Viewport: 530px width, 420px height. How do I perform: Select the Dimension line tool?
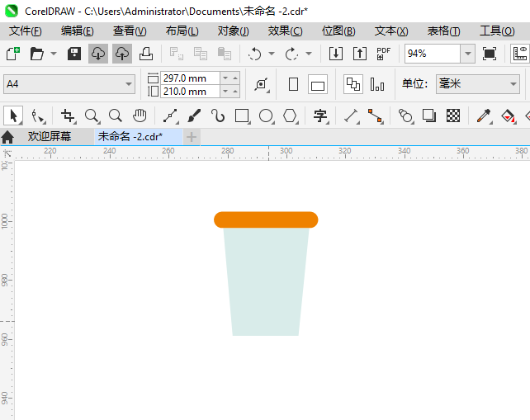point(352,116)
